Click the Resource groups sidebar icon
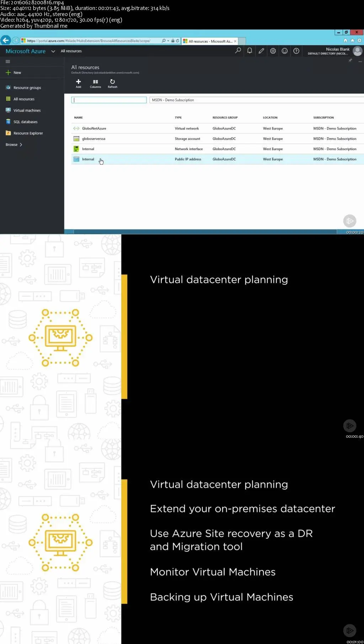This screenshot has width=364, height=644. (8, 87)
